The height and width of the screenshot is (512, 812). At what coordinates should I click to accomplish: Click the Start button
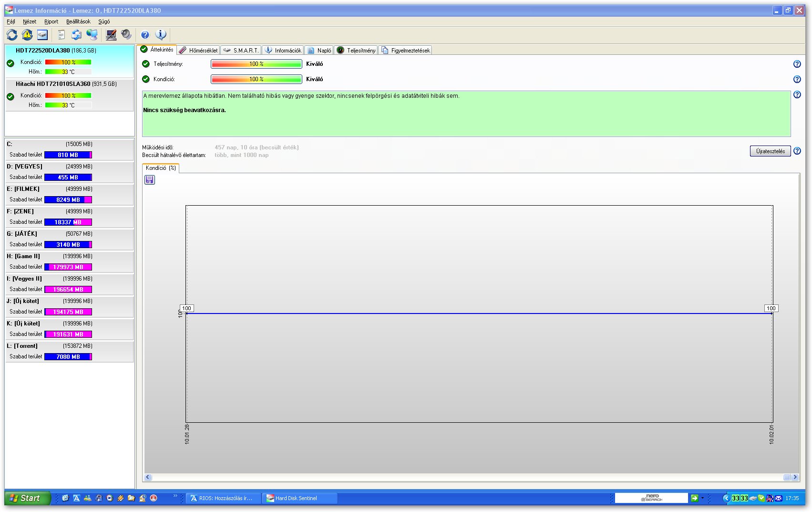[27, 498]
